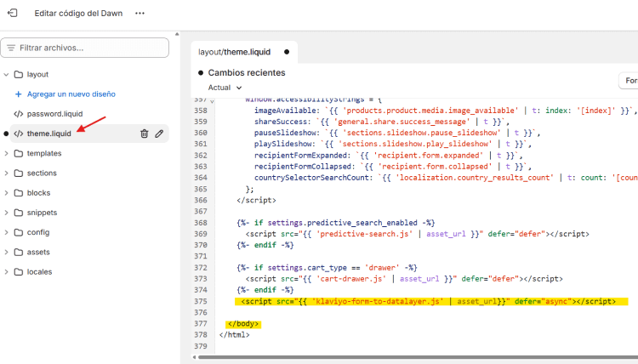Screen dimensions: 638x364
Task: Click code icon beside password.liquid
Action: [19, 114]
